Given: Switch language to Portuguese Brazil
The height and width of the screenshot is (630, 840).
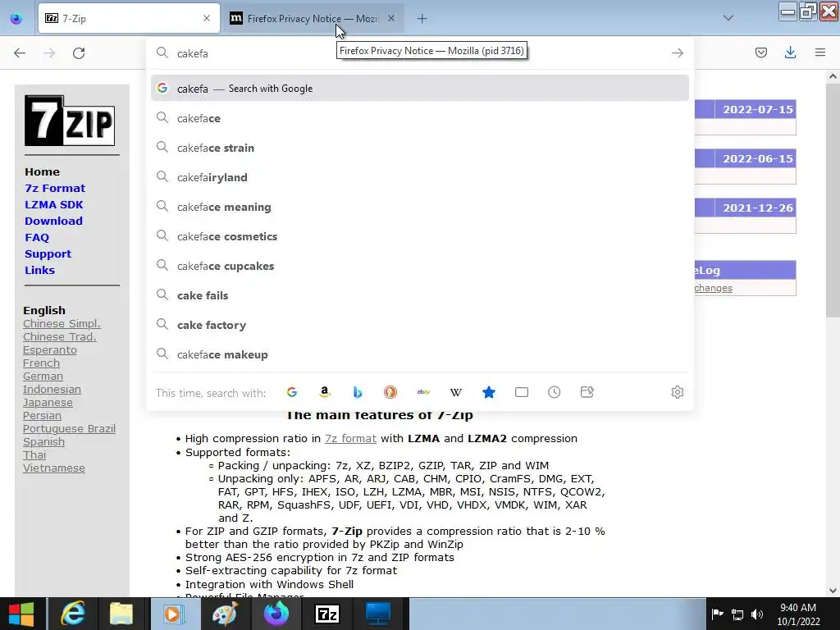Looking at the screenshot, I should point(69,428).
